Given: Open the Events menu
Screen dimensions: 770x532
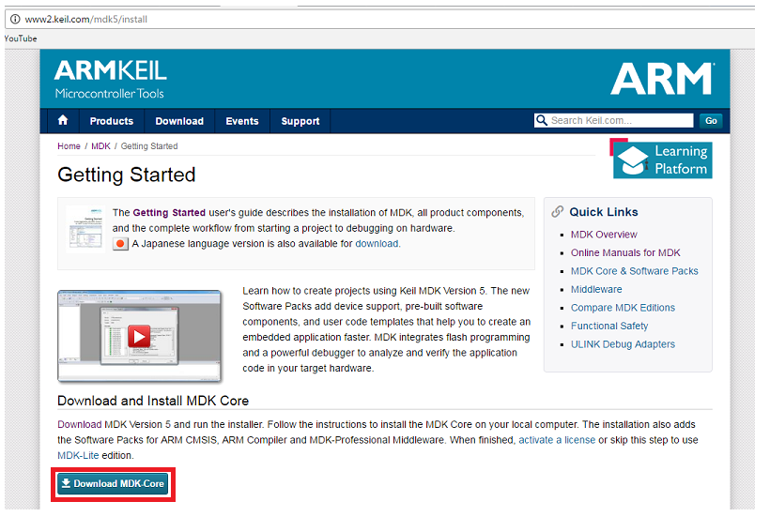Looking at the screenshot, I should tap(242, 121).
